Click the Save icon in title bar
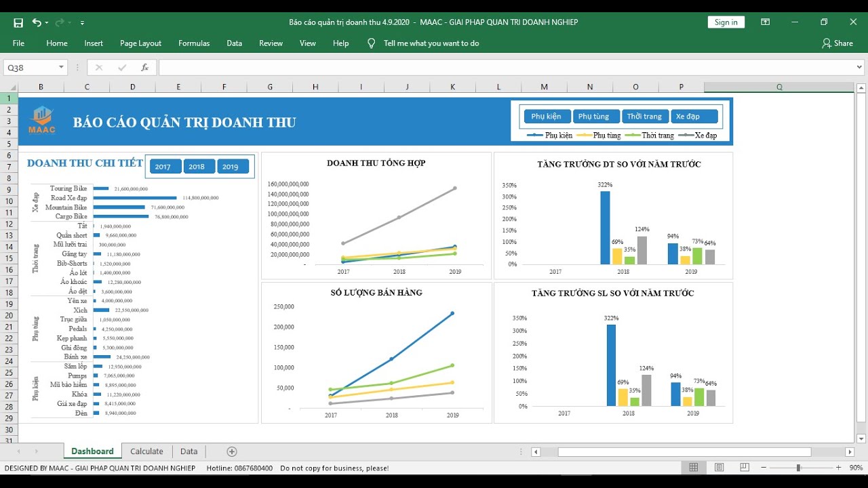The image size is (868, 488). [18, 22]
